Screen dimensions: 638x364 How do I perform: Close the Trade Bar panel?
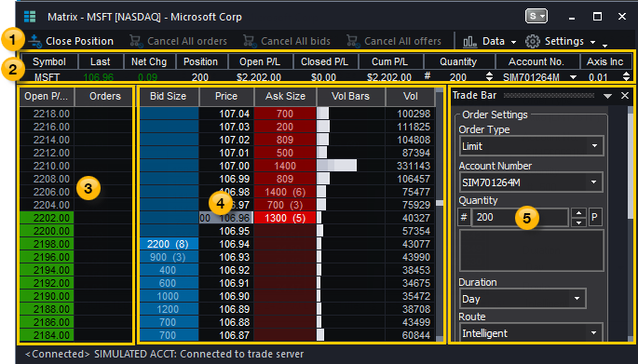625,96
